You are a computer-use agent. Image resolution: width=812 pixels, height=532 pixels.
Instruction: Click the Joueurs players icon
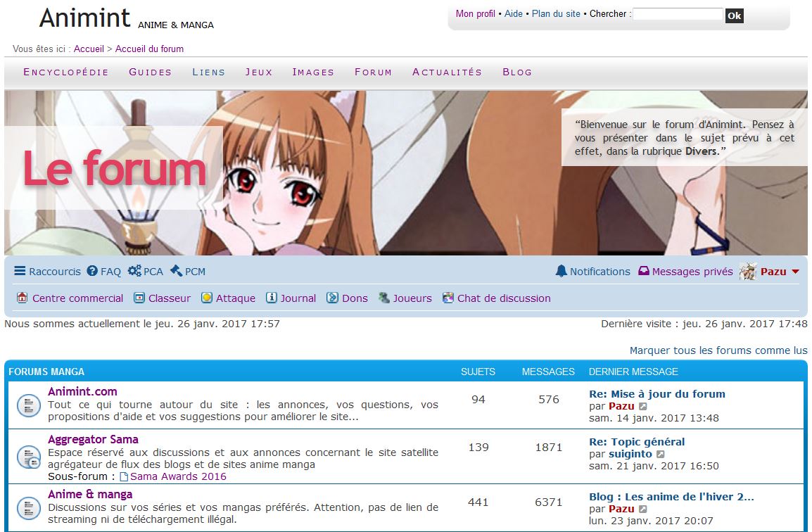coord(384,298)
